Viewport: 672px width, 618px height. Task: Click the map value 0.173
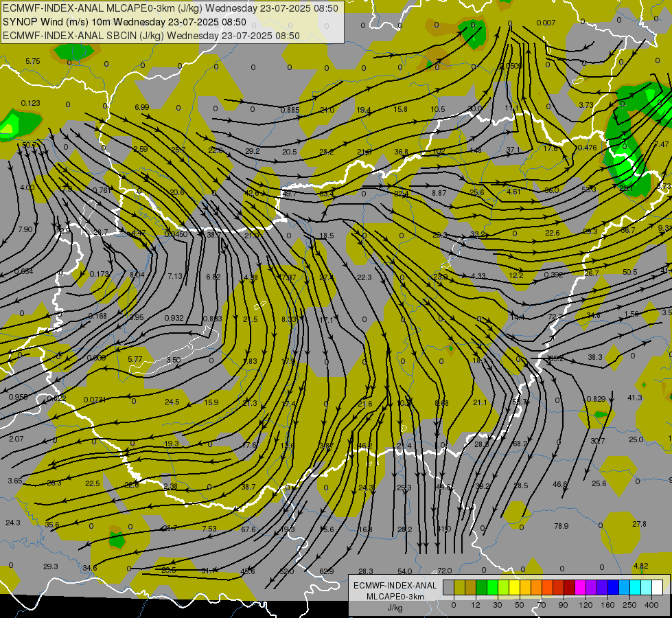[100, 273]
